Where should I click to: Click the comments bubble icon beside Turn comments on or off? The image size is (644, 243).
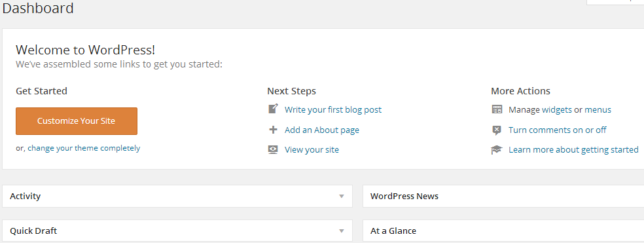pyautogui.click(x=497, y=130)
